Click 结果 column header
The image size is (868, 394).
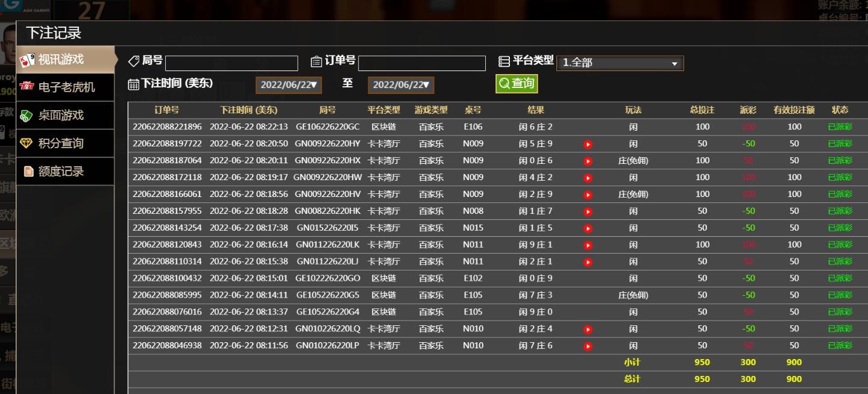click(536, 110)
